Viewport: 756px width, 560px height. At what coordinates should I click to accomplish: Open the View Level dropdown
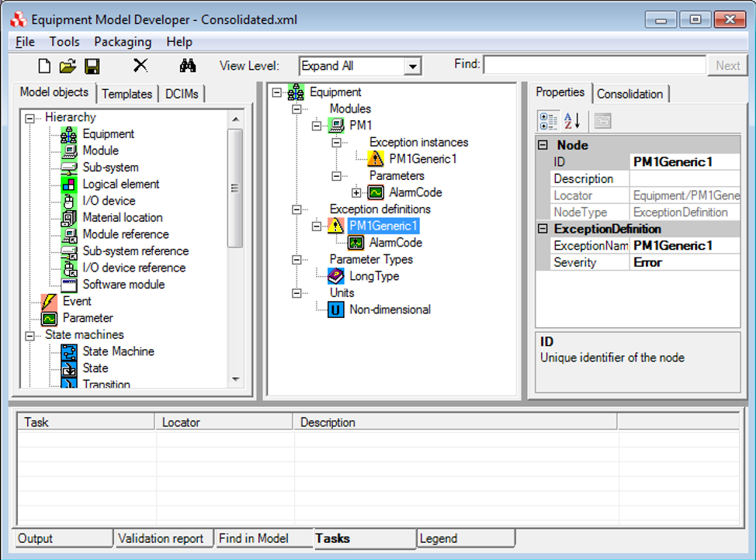pos(413,67)
